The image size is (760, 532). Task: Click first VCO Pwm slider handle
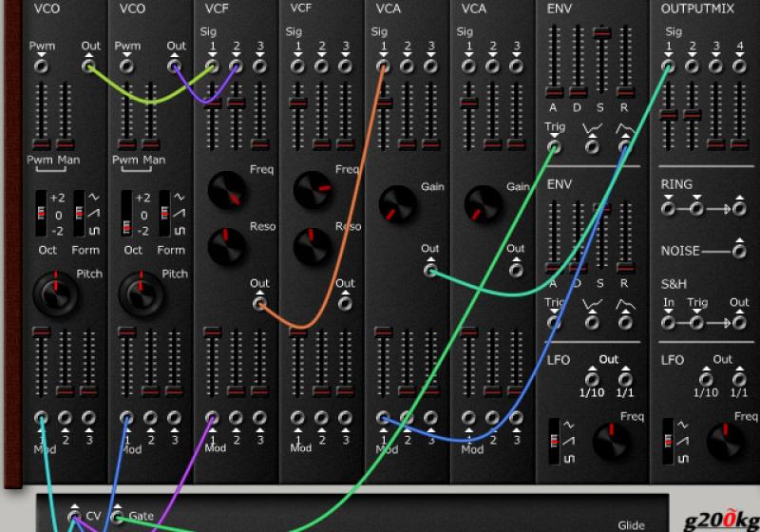[x=42, y=143]
